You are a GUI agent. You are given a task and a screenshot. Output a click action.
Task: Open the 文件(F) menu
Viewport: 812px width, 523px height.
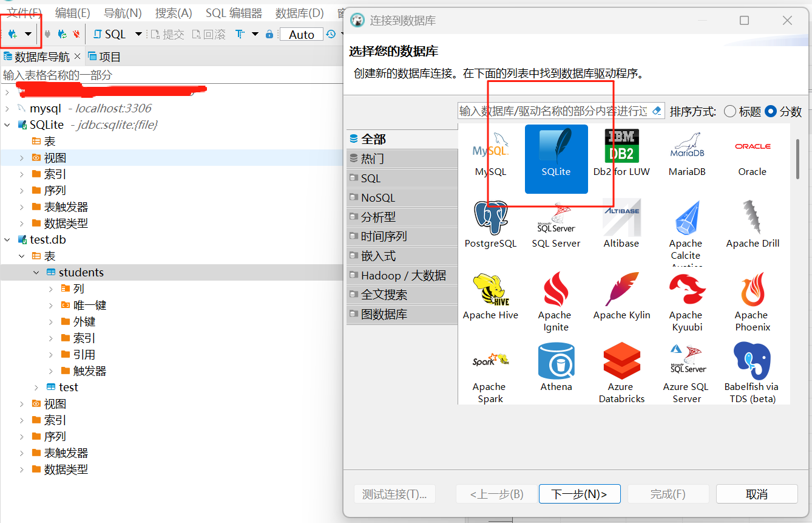pos(24,13)
